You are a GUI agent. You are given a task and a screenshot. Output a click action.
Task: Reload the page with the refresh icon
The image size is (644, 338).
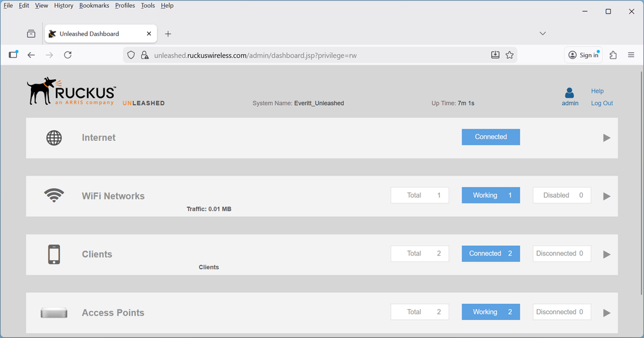coord(68,55)
